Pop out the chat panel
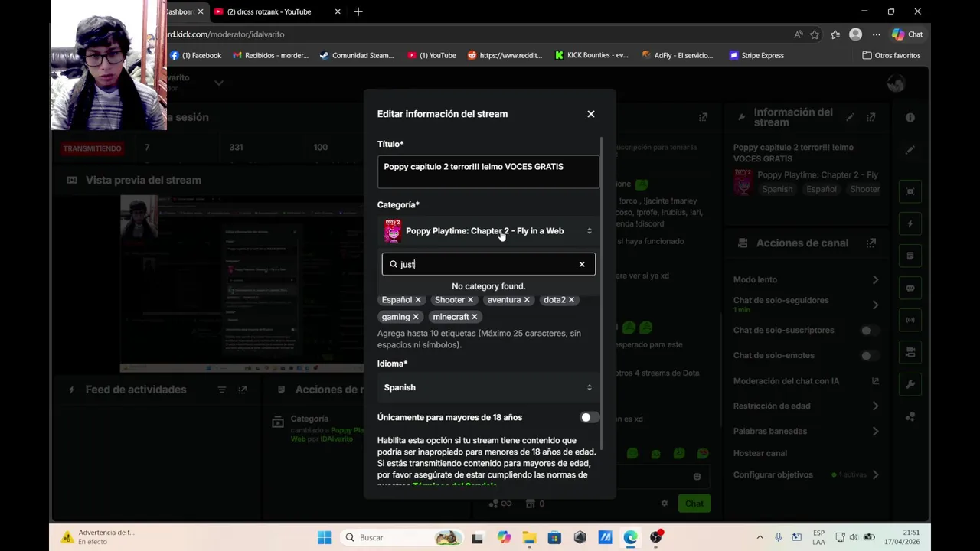Screen dimensions: 980x551 [703, 117]
